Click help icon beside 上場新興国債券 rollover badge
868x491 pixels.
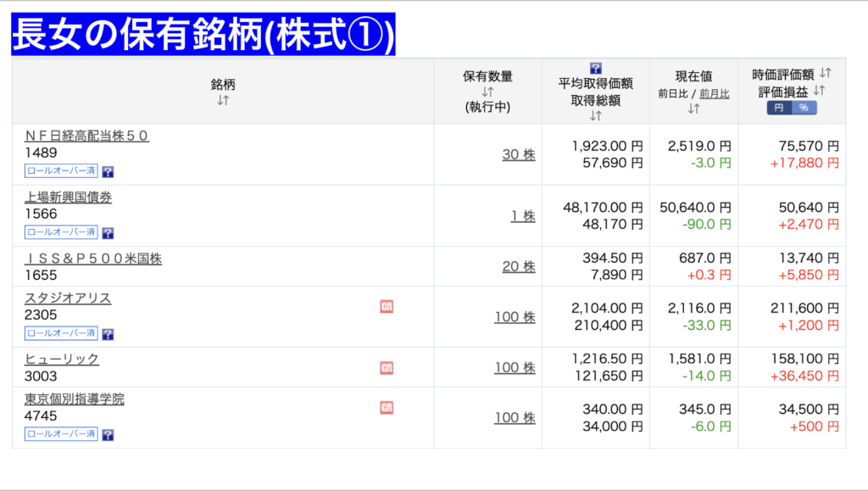[108, 232]
